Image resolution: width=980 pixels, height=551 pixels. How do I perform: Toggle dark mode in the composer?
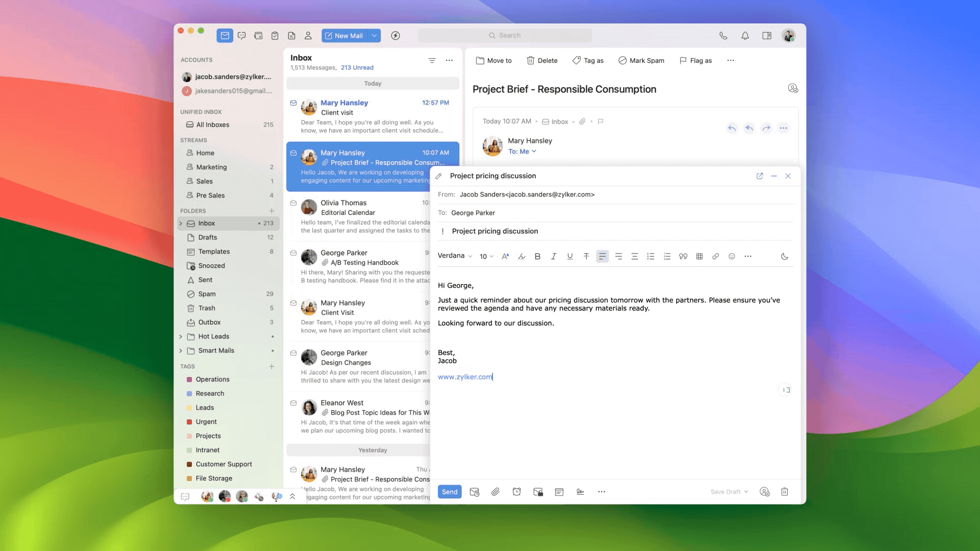(785, 257)
